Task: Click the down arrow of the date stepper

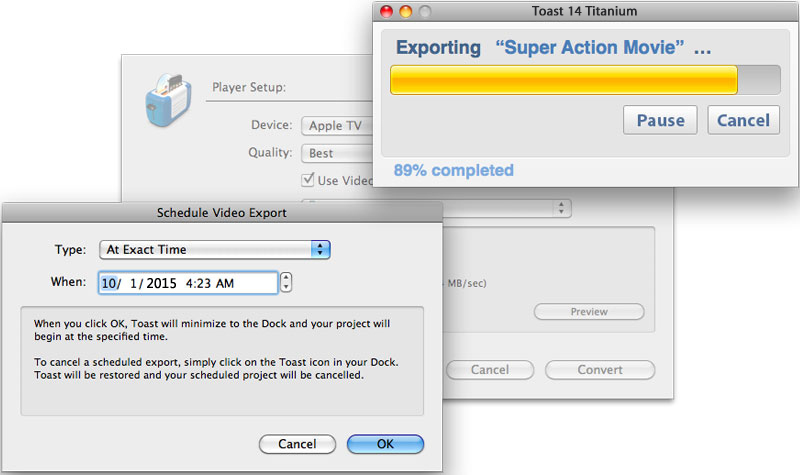Action: pyautogui.click(x=287, y=288)
